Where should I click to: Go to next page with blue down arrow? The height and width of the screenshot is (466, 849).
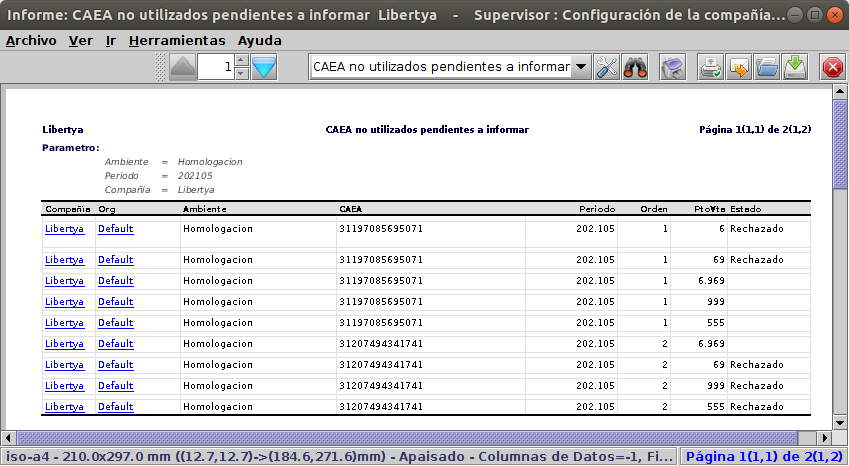[264, 67]
